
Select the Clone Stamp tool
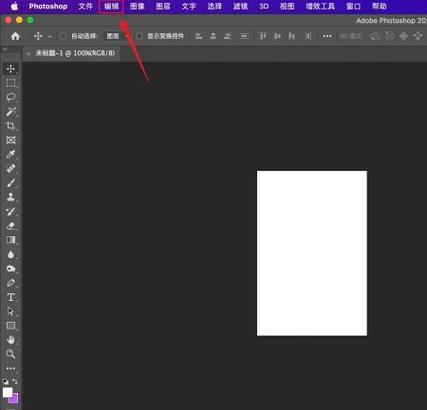11,197
